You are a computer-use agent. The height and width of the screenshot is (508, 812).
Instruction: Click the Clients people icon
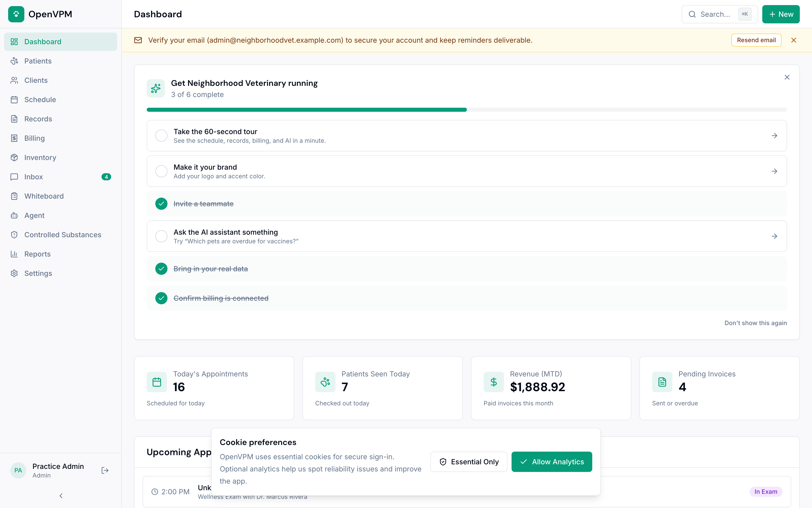pyautogui.click(x=14, y=80)
